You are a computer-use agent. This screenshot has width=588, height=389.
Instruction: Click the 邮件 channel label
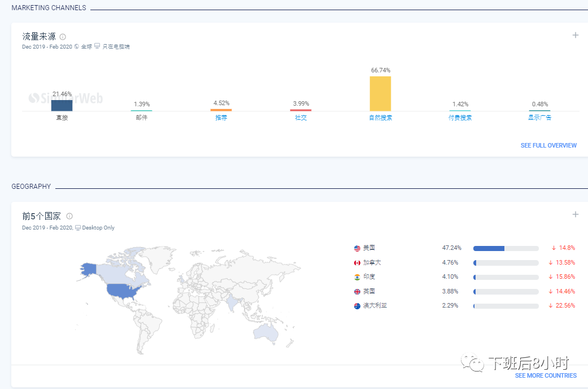tap(142, 118)
